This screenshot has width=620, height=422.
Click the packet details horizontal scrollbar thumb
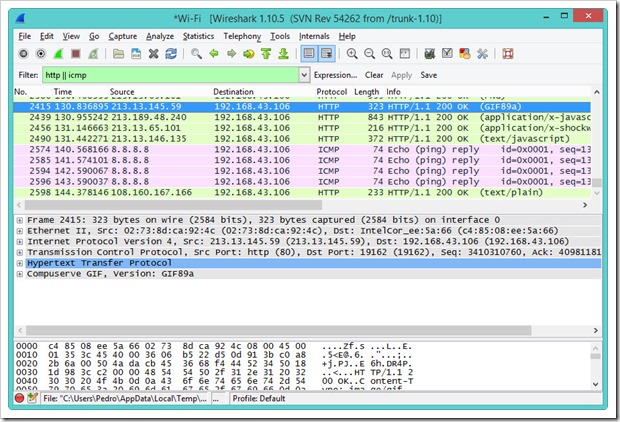point(278,330)
